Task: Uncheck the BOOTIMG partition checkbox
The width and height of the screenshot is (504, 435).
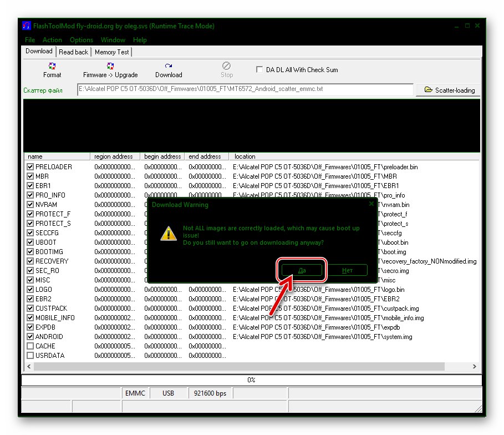Action: click(x=30, y=251)
